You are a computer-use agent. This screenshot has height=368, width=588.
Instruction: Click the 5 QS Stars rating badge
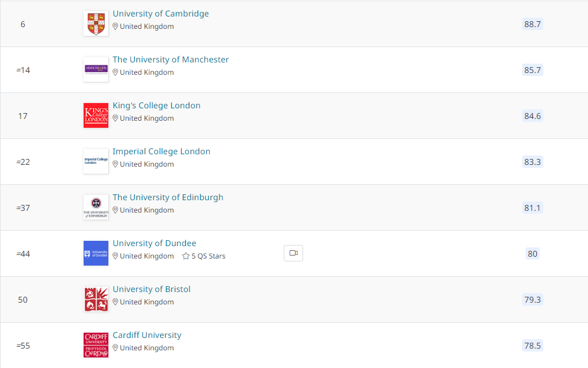pos(204,256)
